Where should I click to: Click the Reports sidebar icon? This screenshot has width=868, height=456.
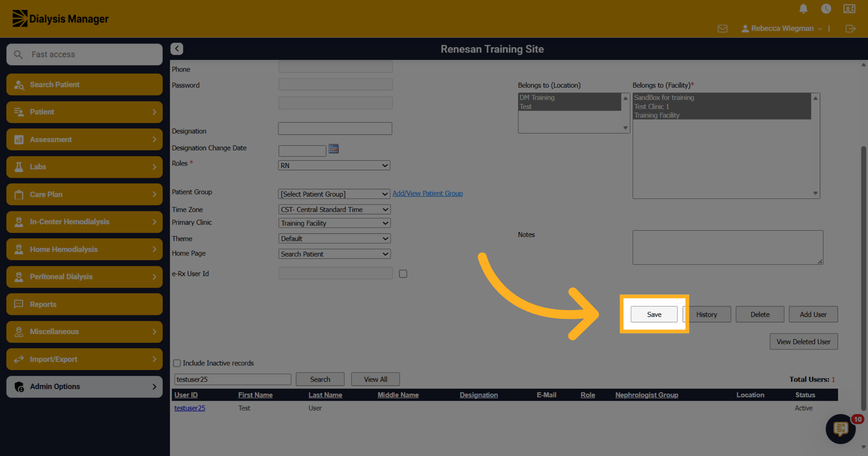tap(19, 304)
